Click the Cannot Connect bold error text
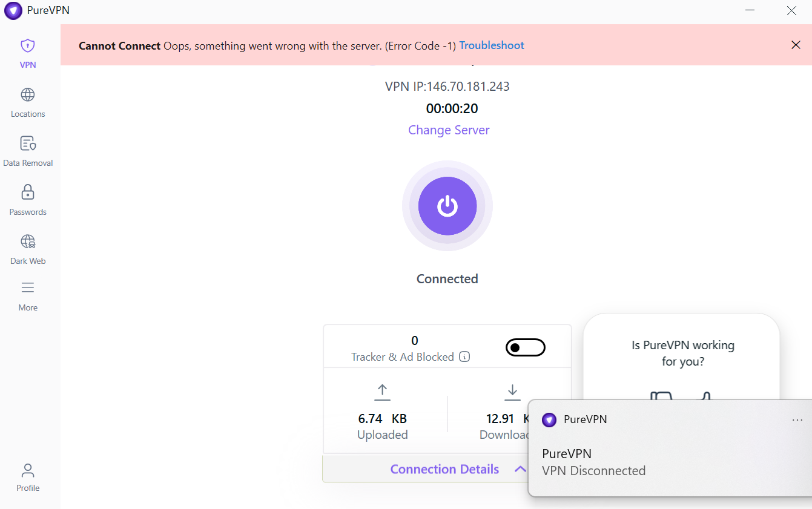The width and height of the screenshot is (812, 509). click(x=120, y=45)
